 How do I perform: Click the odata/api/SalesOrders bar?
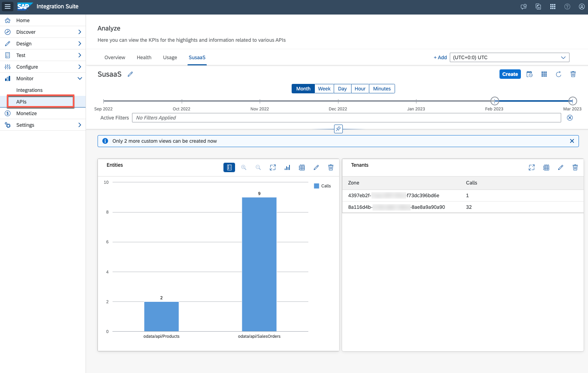click(259, 264)
